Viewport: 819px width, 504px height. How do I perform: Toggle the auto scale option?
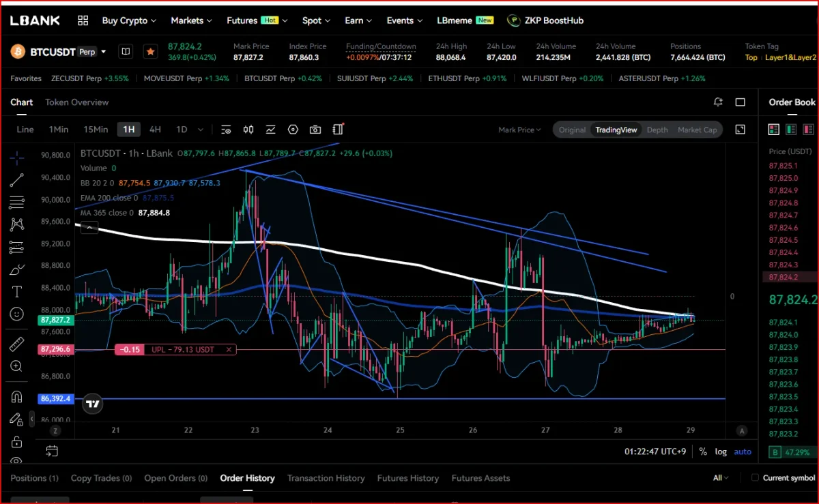(743, 451)
